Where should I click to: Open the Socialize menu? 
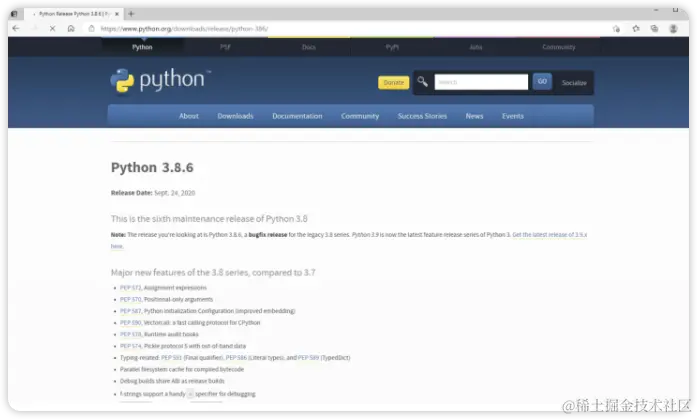pos(574,83)
